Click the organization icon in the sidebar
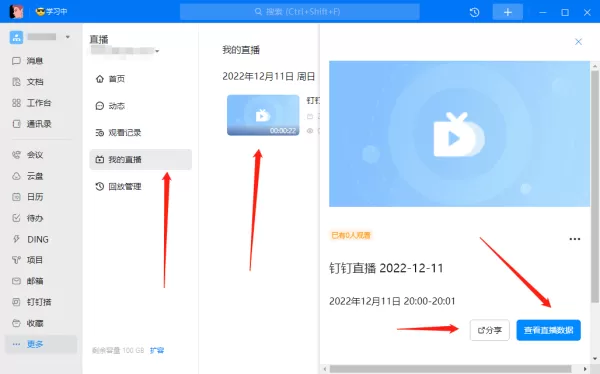Image resolution: width=600 pixels, height=374 pixels. [16, 37]
